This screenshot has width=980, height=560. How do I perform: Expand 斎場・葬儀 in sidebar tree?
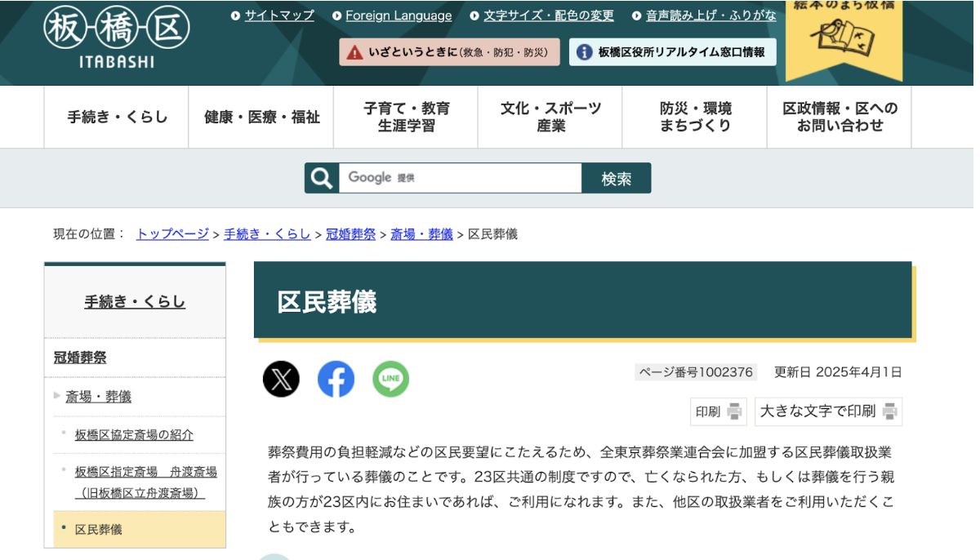(98, 397)
